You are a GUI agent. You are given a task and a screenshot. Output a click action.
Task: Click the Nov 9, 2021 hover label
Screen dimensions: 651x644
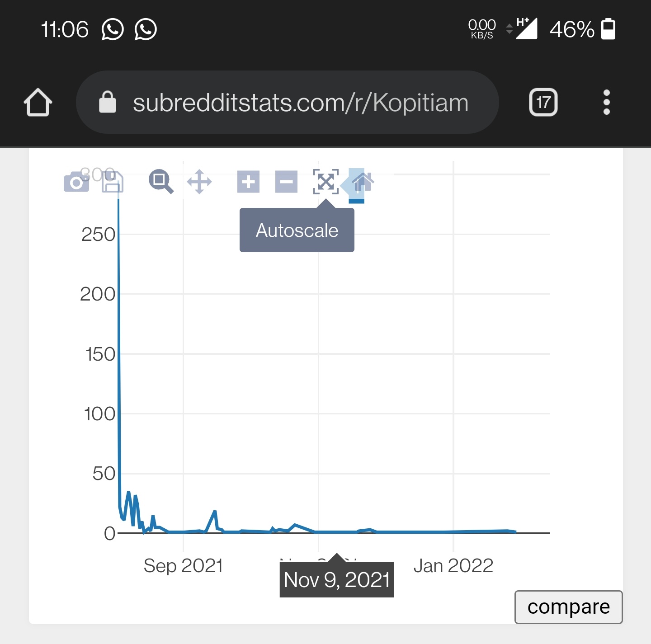click(x=337, y=580)
